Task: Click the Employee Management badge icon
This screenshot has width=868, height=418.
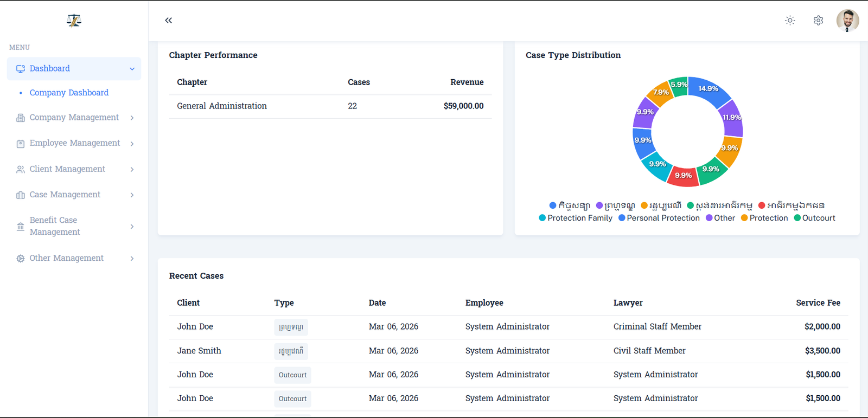Action: pyautogui.click(x=21, y=144)
